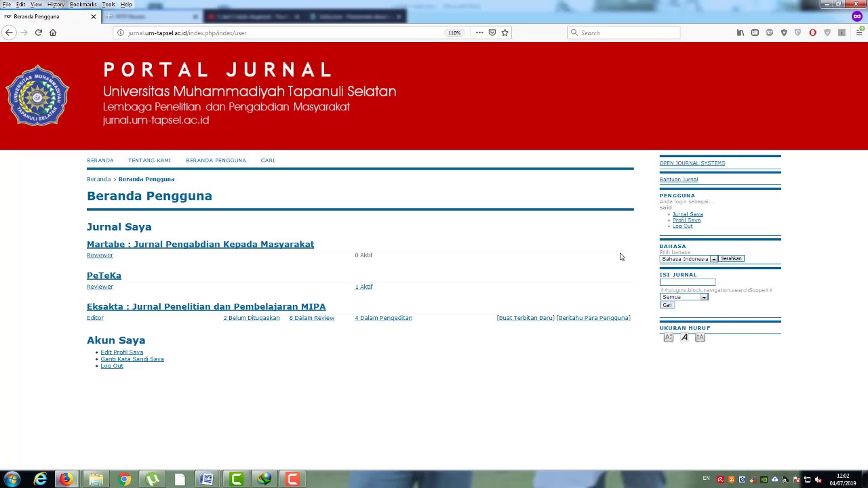
Task: Open Ganti Kata Sandi Saya link
Action: click(x=132, y=359)
